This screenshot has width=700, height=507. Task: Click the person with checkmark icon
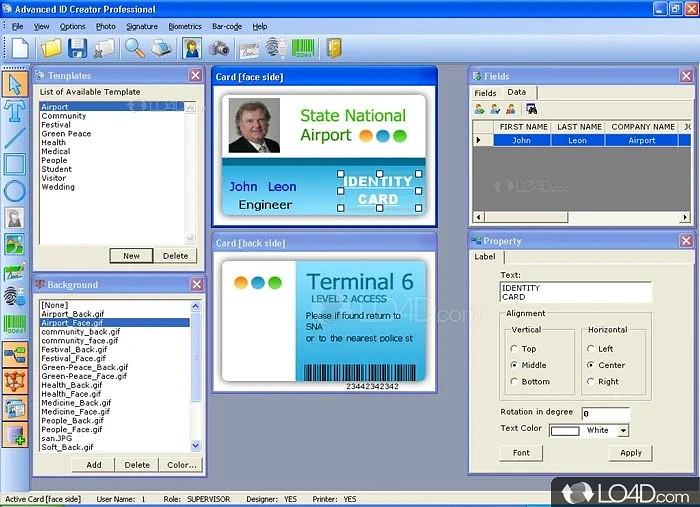point(495,109)
